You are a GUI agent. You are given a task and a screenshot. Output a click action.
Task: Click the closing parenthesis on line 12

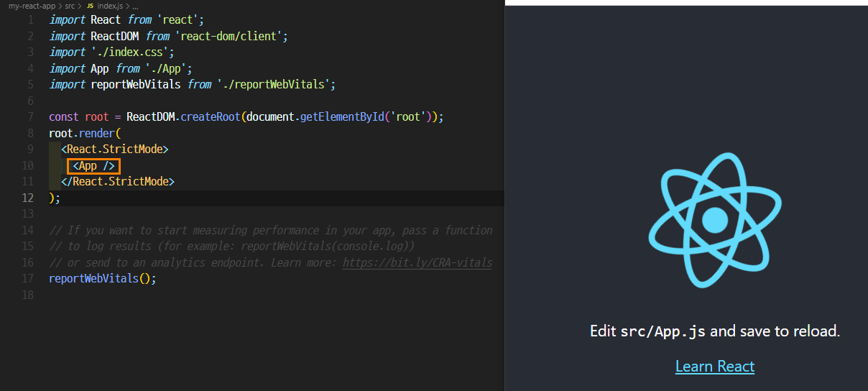coord(52,198)
